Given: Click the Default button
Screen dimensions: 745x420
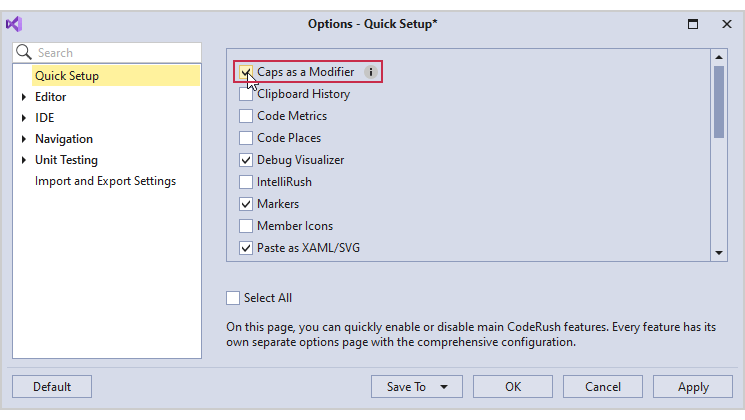Looking at the screenshot, I should pyautogui.click(x=52, y=387).
